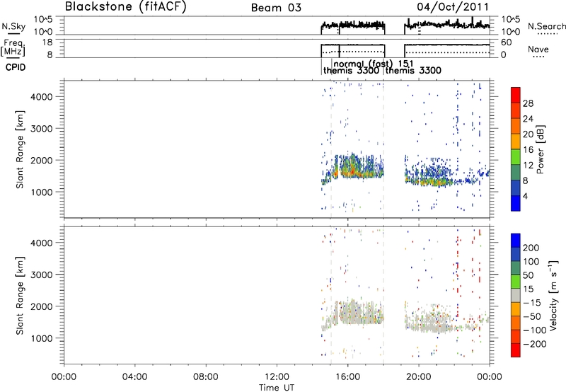Viewport: 566px width, 392px height.
Task: Click the "Slant Range [km]" label of velocity panel
Action: pos(20,296)
